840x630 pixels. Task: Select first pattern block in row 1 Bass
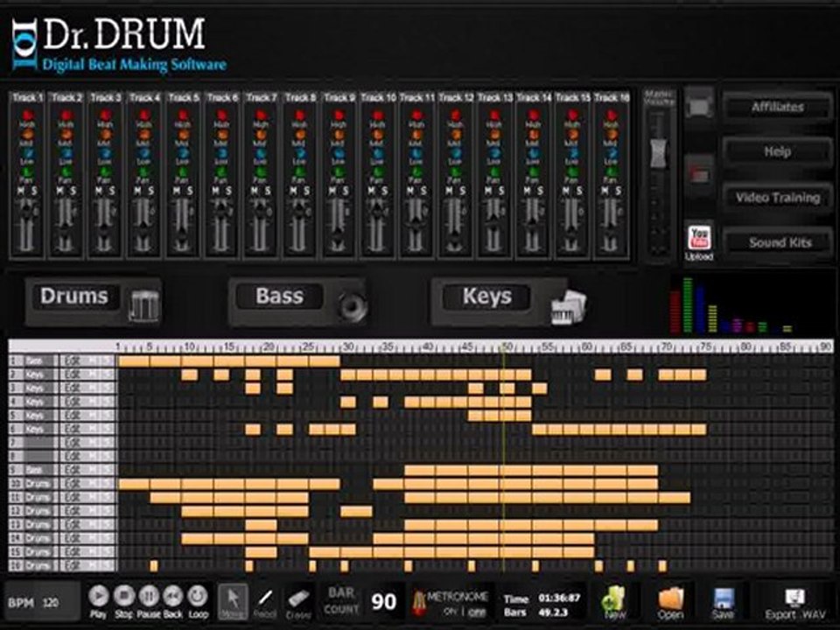click(x=134, y=361)
